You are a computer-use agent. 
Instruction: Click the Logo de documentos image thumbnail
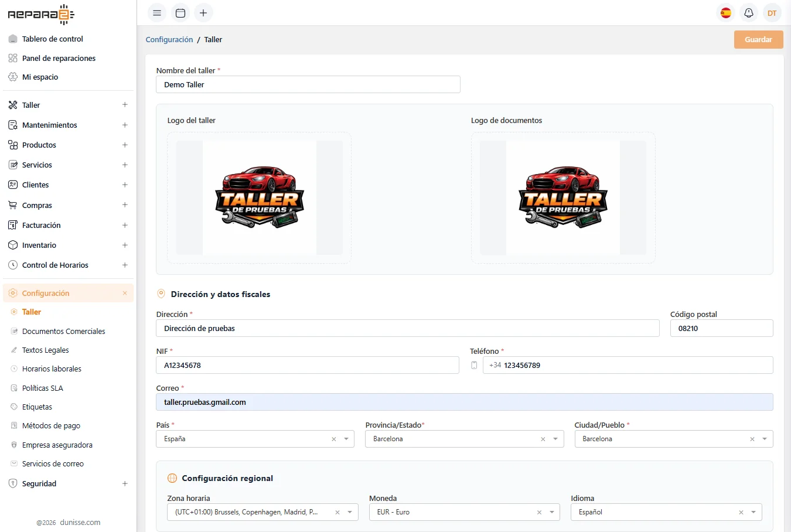pyautogui.click(x=562, y=197)
